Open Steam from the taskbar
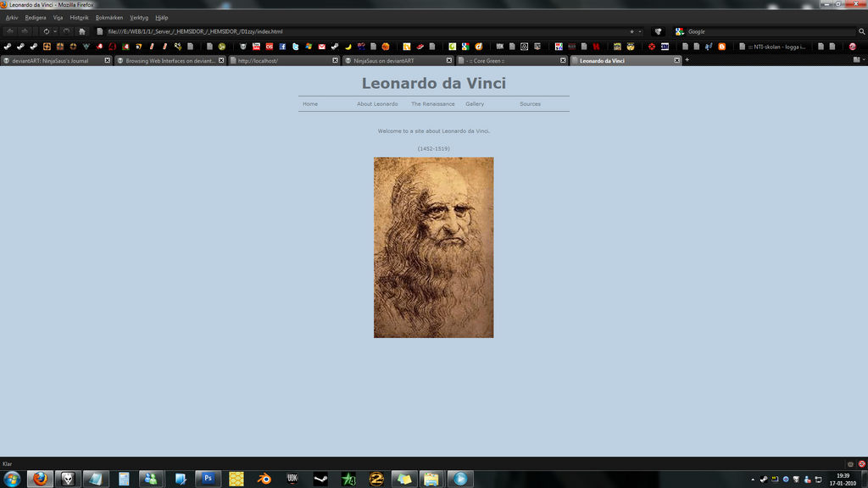 pos(320,479)
